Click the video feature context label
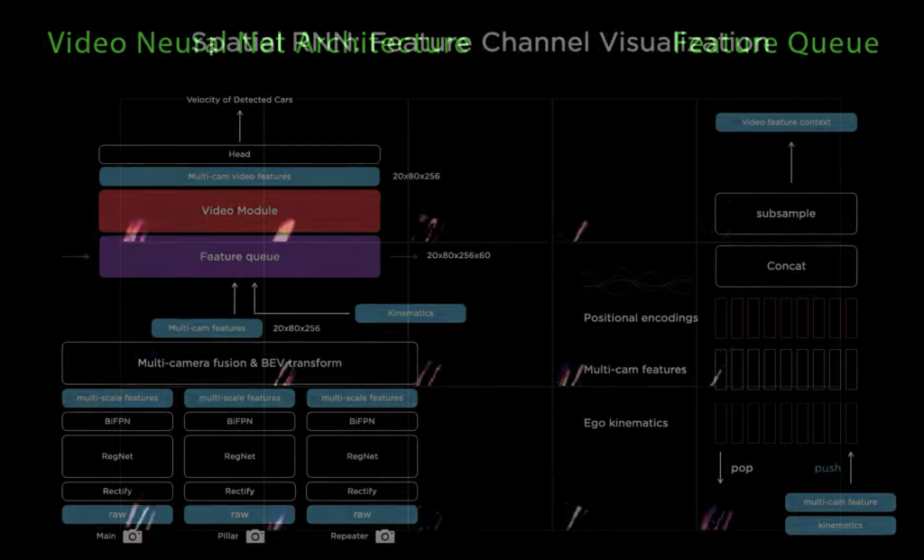The height and width of the screenshot is (560, 924). [x=786, y=123]
